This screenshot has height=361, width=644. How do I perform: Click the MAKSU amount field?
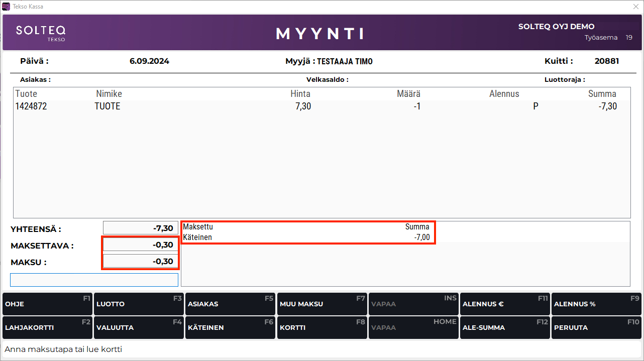(x=141, y=262)
